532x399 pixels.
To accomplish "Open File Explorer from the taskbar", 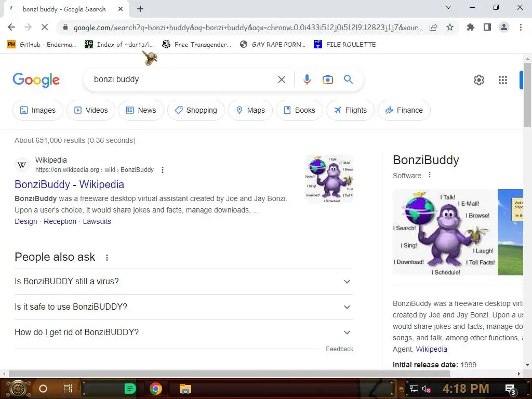I will pyautogui.click(x=185, y=389).
